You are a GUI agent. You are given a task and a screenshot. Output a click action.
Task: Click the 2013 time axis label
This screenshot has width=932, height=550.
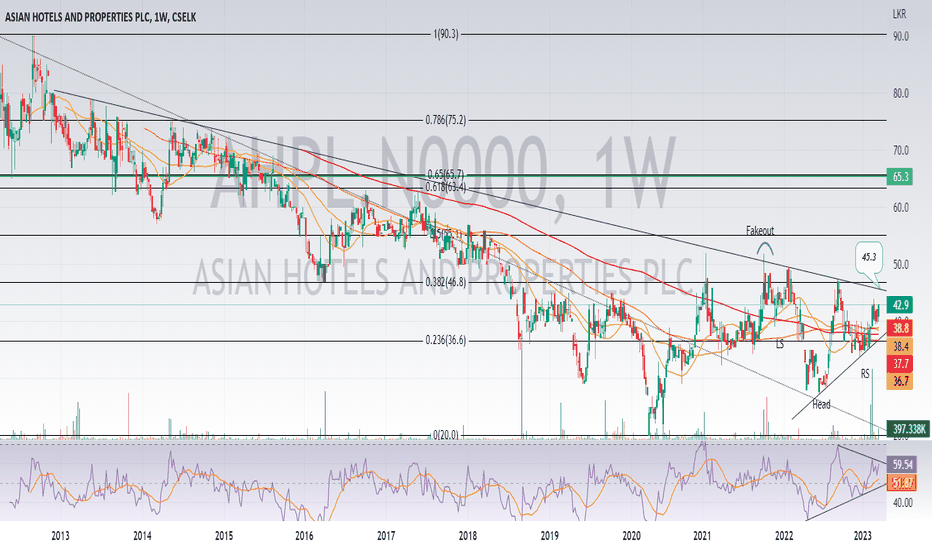60,536
